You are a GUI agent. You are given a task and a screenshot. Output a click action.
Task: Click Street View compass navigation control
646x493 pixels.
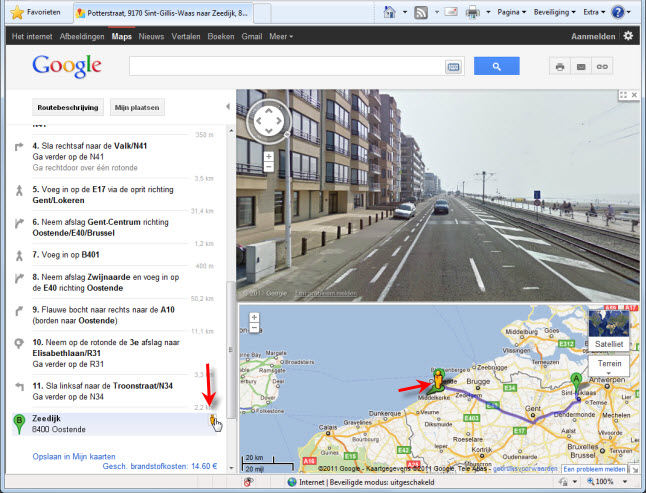coord(269,121)
